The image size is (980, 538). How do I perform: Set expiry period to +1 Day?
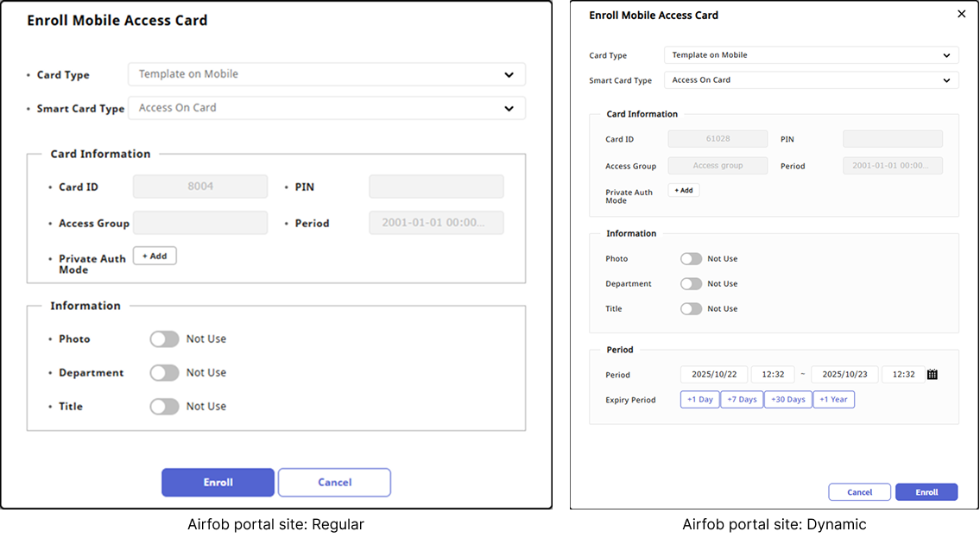[x=699, y=400]
